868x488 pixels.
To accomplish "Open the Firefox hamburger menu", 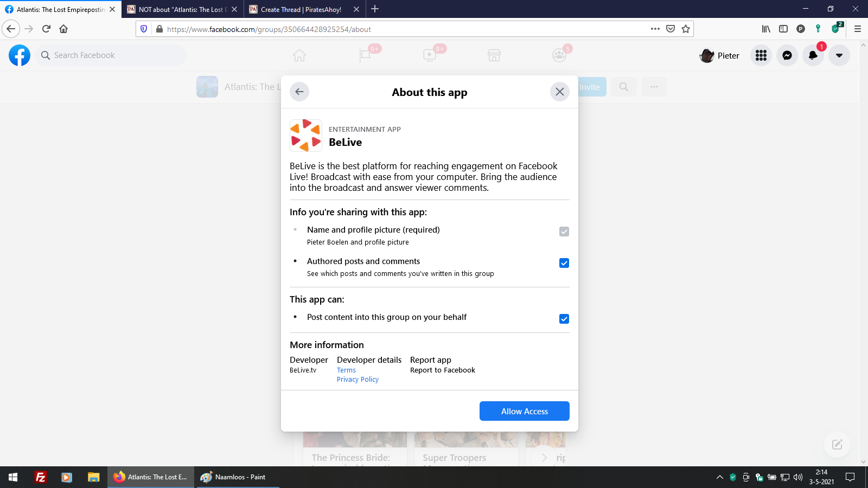I will pyautogui.click(x=858, y=29).
